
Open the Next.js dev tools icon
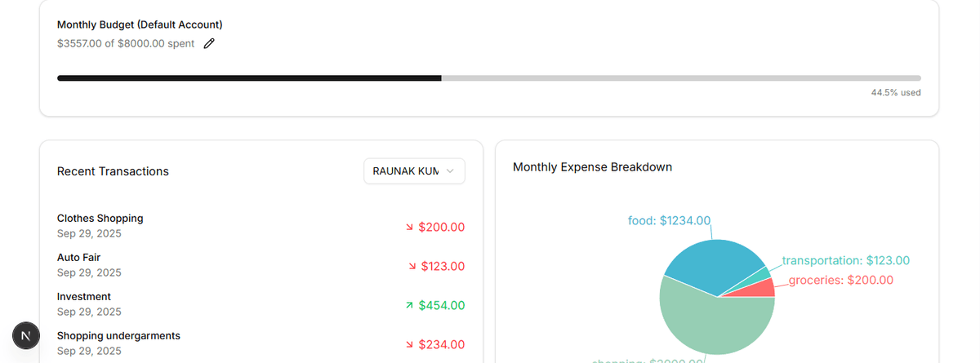(x=26, y=336)
